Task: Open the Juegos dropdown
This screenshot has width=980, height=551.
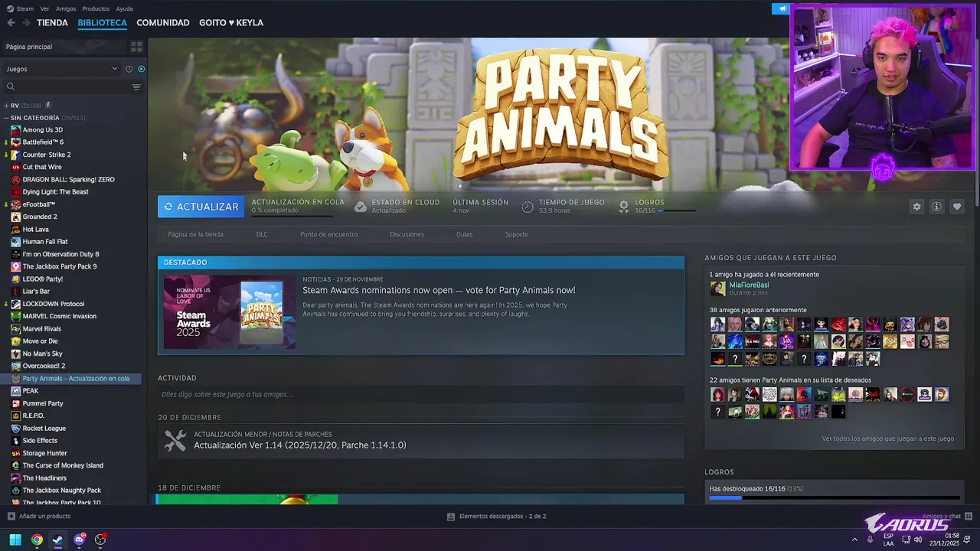Action: point(61,69)
